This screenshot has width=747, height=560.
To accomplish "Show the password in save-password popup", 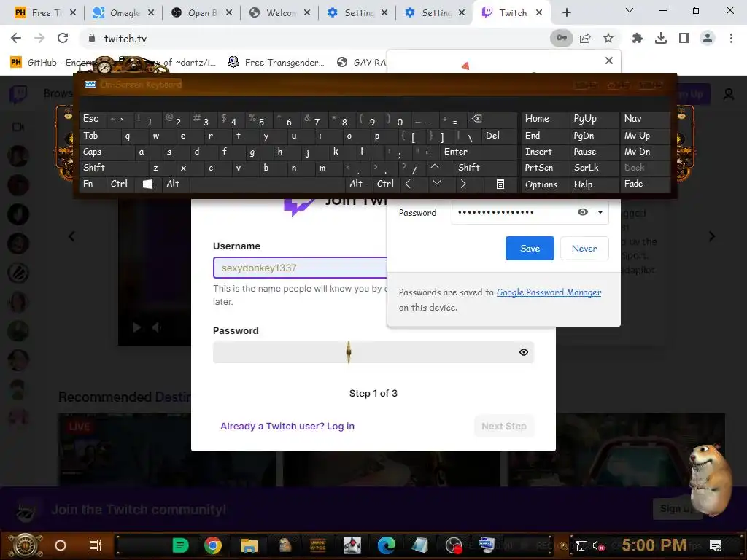I will (583, 212).
